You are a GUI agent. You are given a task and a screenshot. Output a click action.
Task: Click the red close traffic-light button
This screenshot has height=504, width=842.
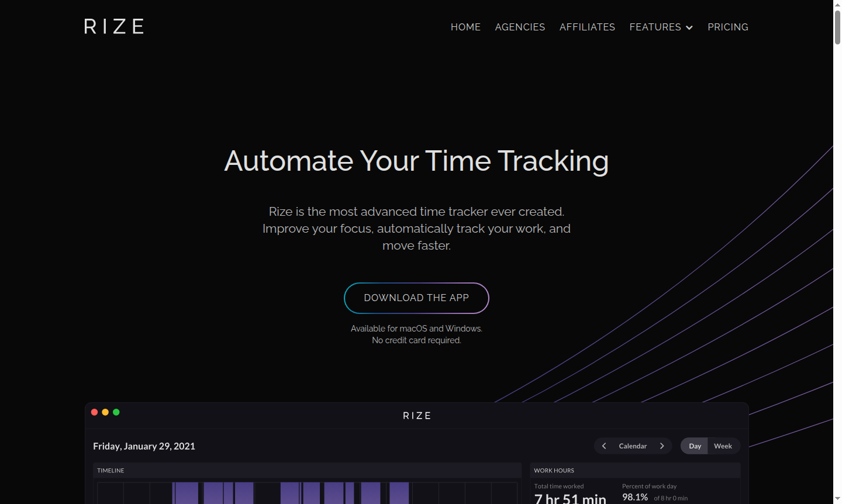click(x=94, y=412)
